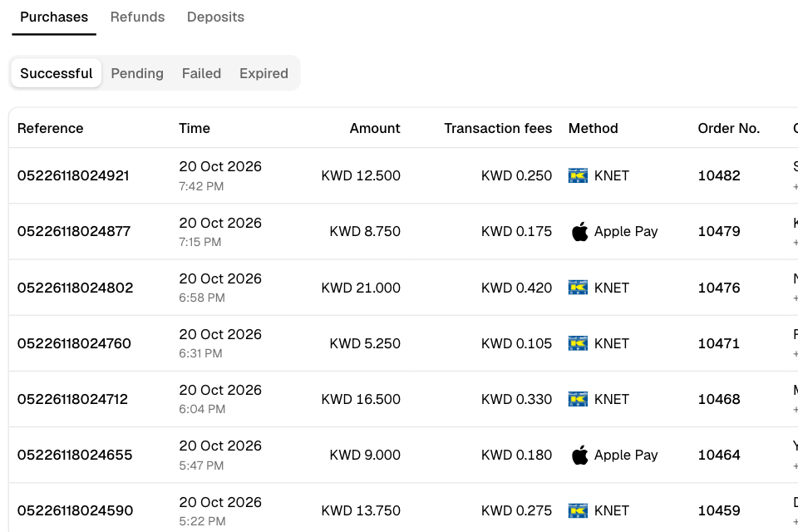Click amount KWD 16.500

[361, 399]
